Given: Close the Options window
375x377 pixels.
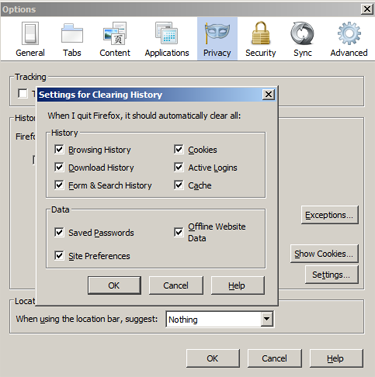Looking at the screenshot, I should 367,9.
